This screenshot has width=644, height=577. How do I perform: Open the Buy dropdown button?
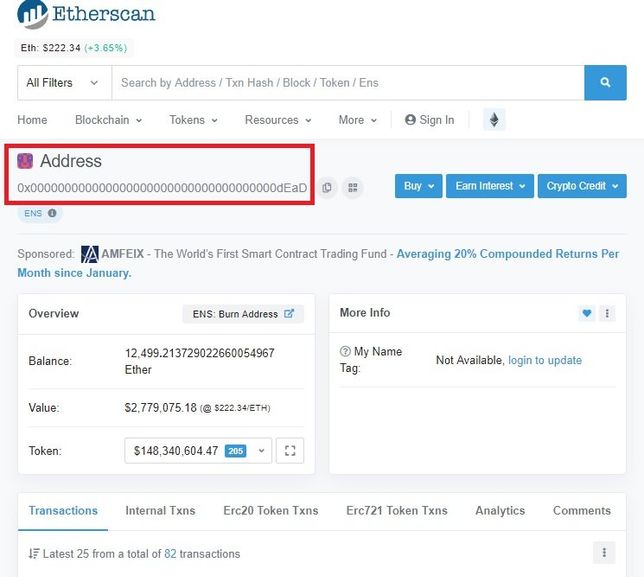tap(417, 186)
